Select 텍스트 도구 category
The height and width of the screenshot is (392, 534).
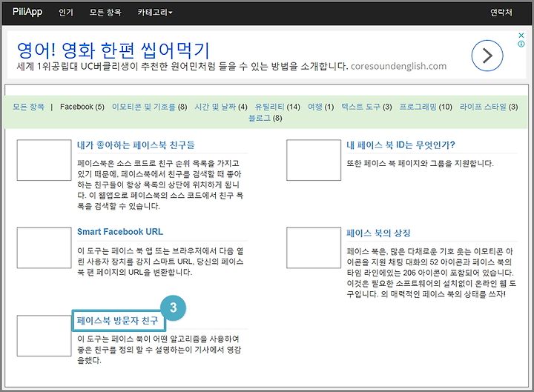pos(360,107)
